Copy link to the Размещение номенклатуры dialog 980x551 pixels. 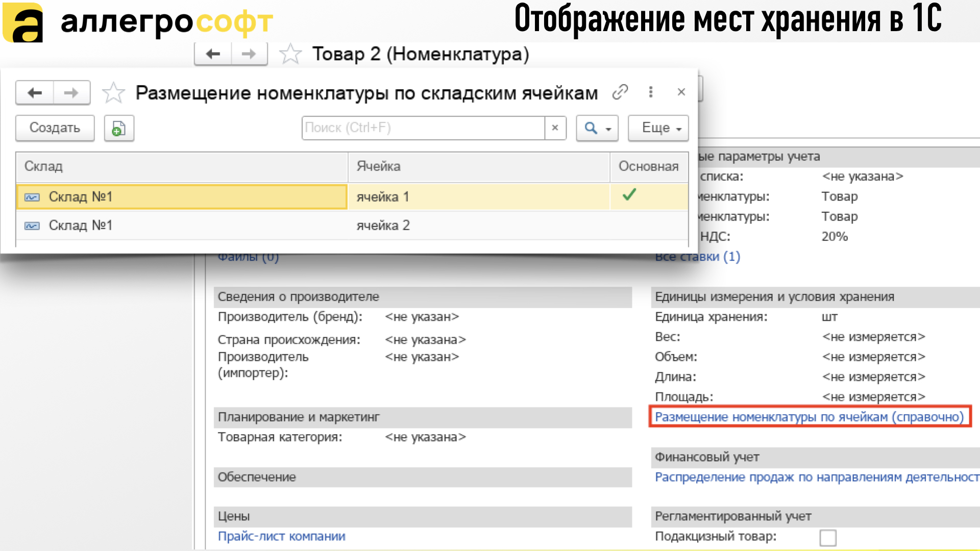[x=620, y=92]
